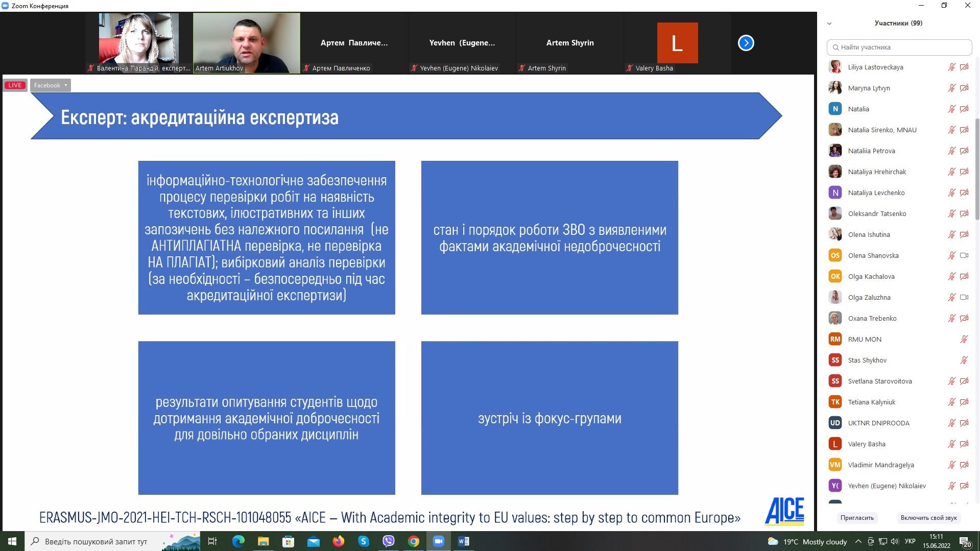Click Maryna Lytvyn's avatar photo
The image size is (980, 551).
click(x=835, y=88)
